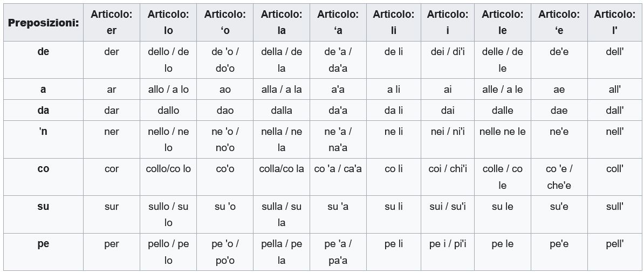Click the cell containing 'der'
The width and height of the screenshot is (644, 273).
(x=112, y=60)
